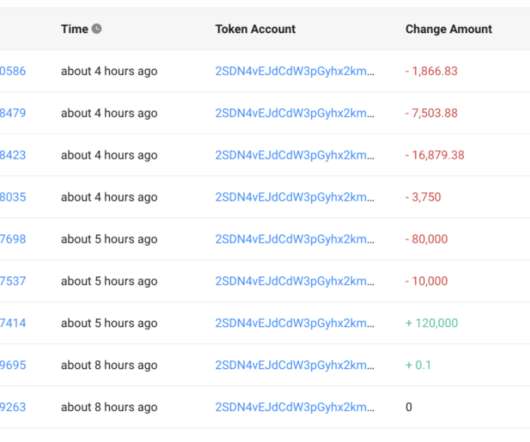Open token account link in -7,503.88 row
Viewport: 530px width, 442px height.
pos(295,113)
